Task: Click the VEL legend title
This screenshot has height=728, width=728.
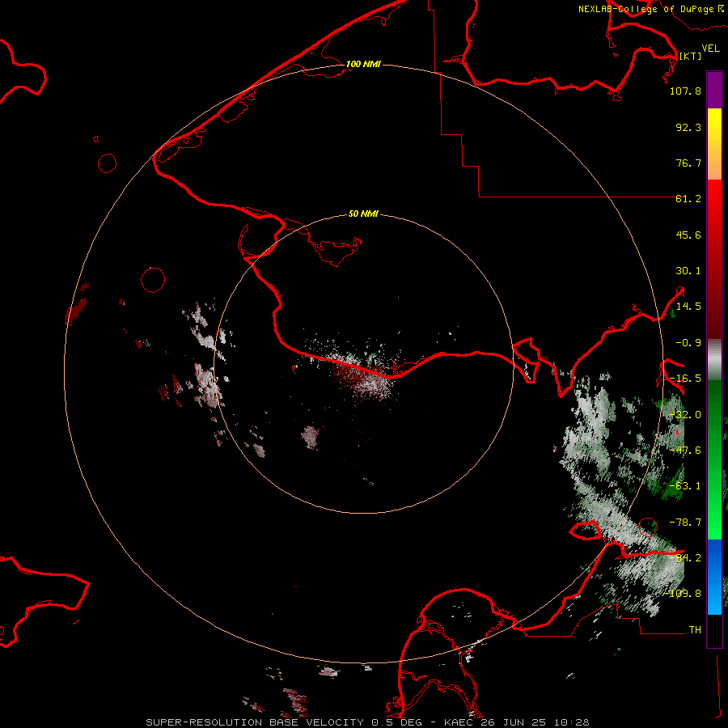Action: click(710, 48)
